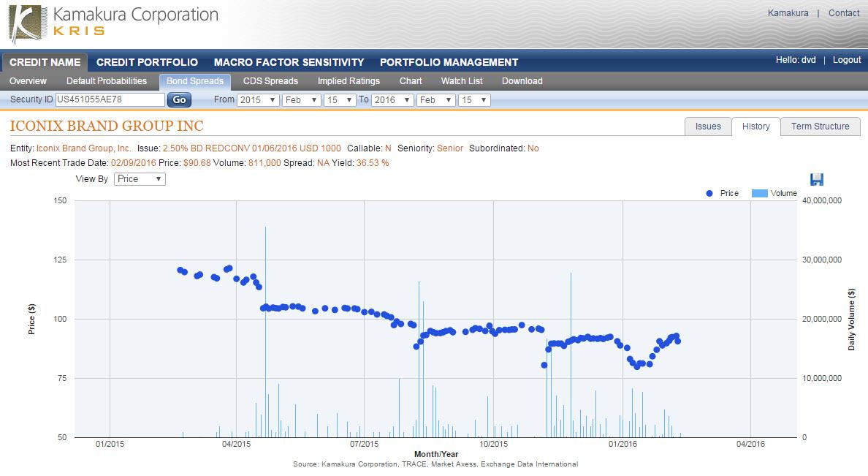868x476 pixels.
Task: Click the Hello: dvd user text
Action: [796, 60]
